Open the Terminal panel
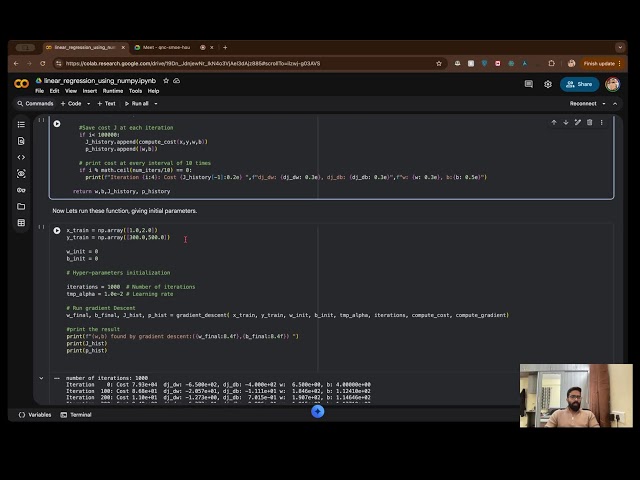The height and width of the screenshot is (480, 640). point(76,415)
